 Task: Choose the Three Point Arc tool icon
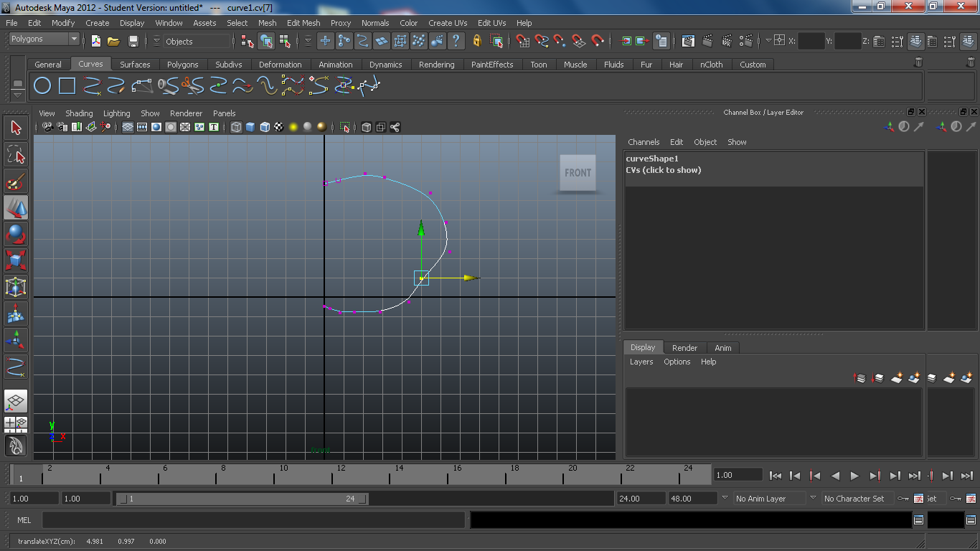pos(142,86)
